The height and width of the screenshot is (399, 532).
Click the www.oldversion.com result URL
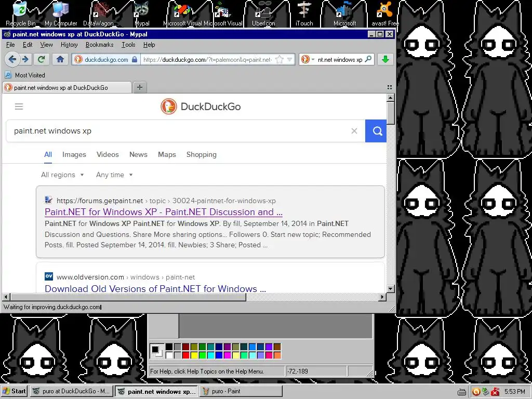coord(126,277)
